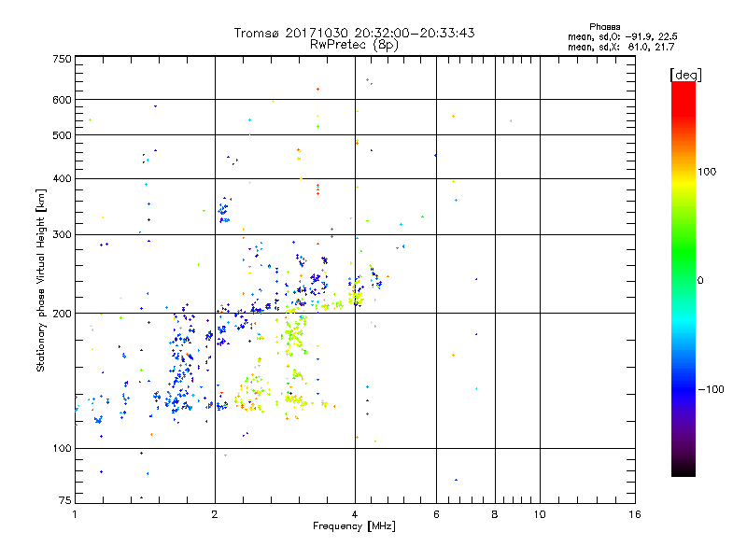Viewport: 747px width, 560px height.
Task: Click the y-axis tick label '200'
Action: click(63, 314)
